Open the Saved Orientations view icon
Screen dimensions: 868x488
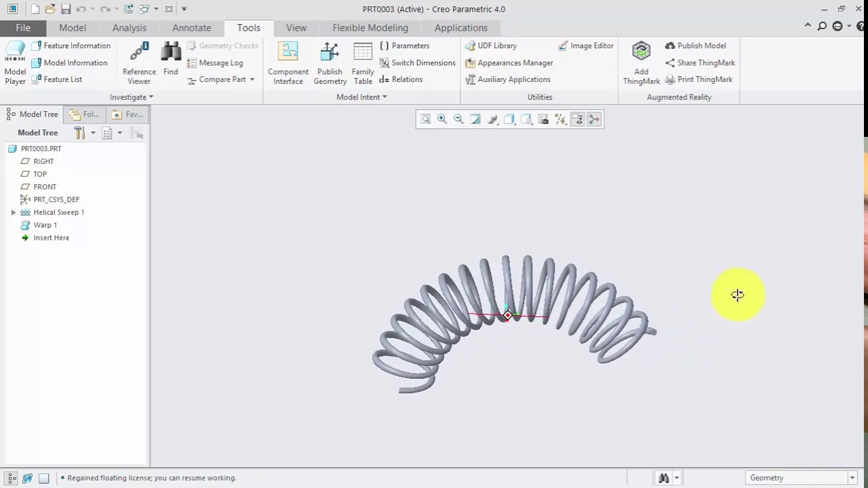526,119
